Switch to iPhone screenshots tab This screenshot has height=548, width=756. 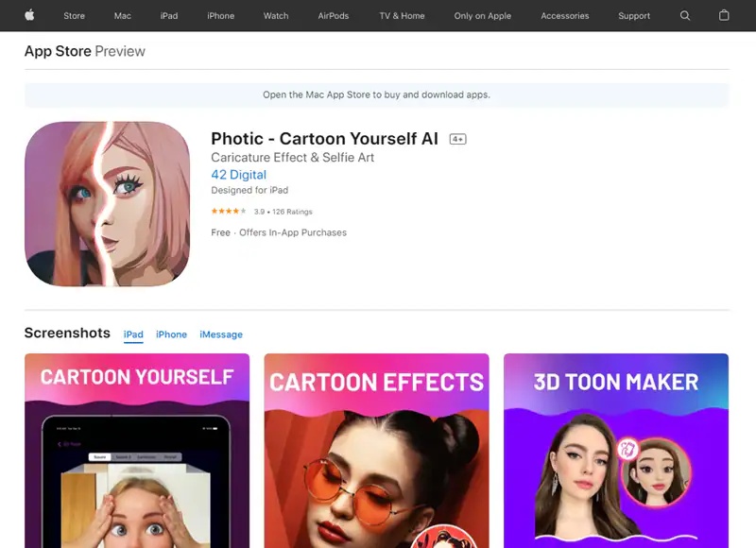[x=171, y=334]
